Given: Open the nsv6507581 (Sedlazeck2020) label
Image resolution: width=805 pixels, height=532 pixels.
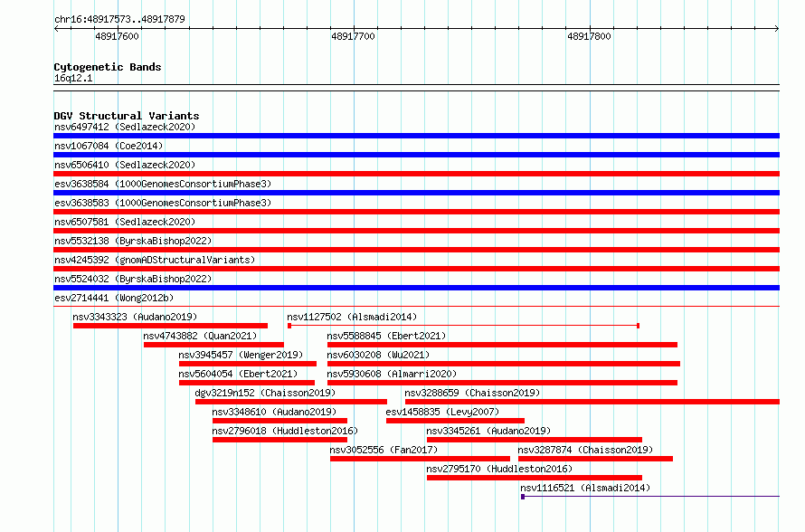Looking at the screenshot, I should click(x=125, y=222).
